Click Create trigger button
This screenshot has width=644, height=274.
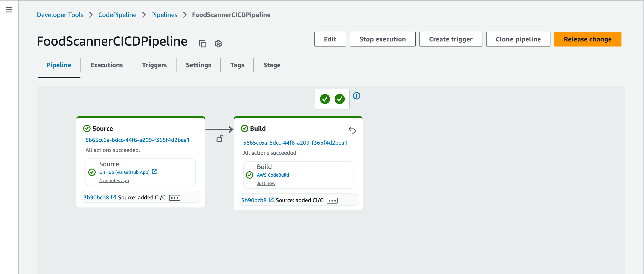coord(451,39)
